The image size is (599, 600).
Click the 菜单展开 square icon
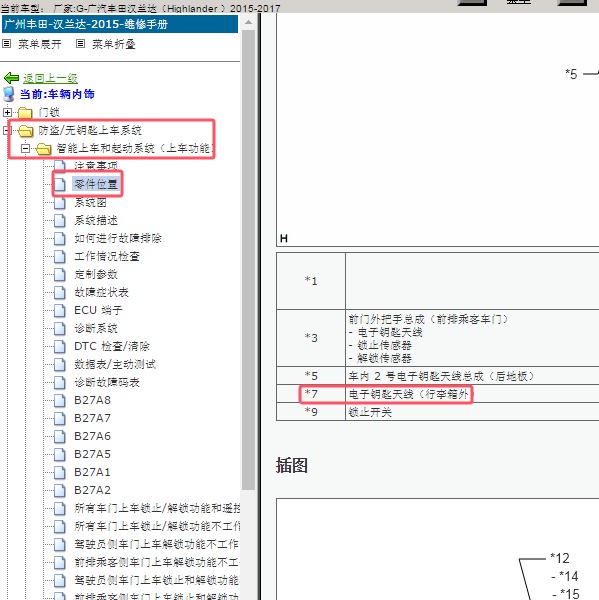point(6,44)
